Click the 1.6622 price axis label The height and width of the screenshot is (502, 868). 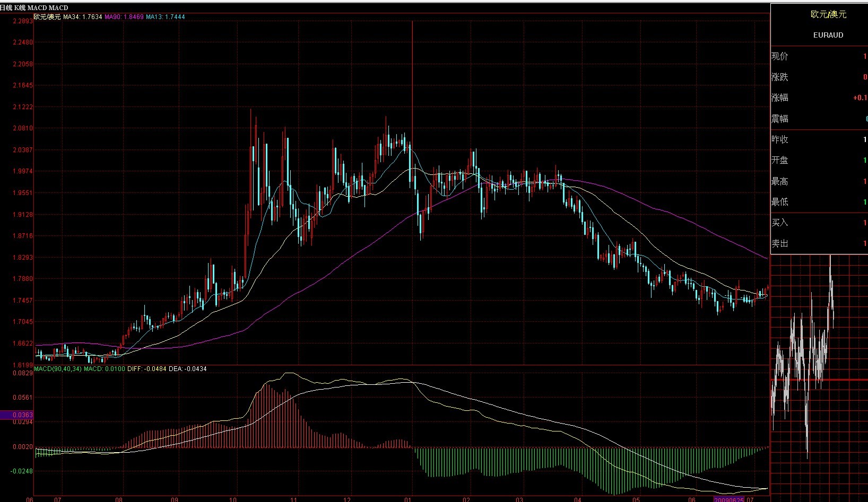pyautogui.click(x=23, y=344)
